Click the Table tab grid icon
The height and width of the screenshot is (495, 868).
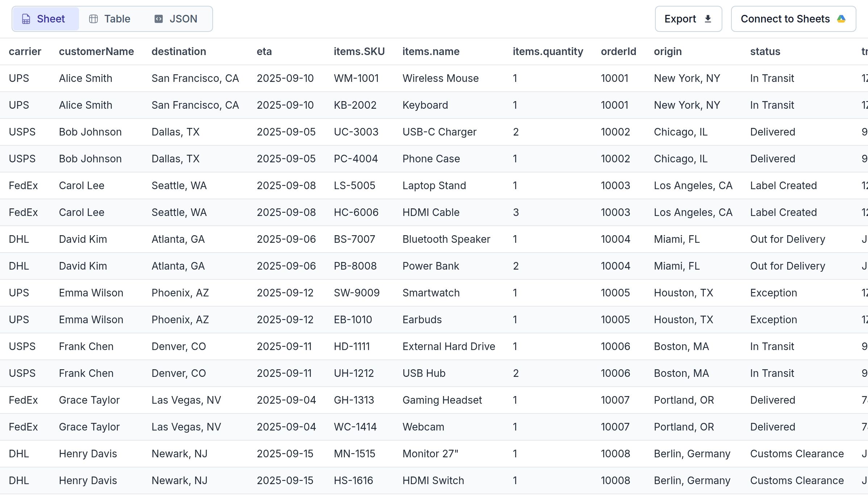(93, 19)
